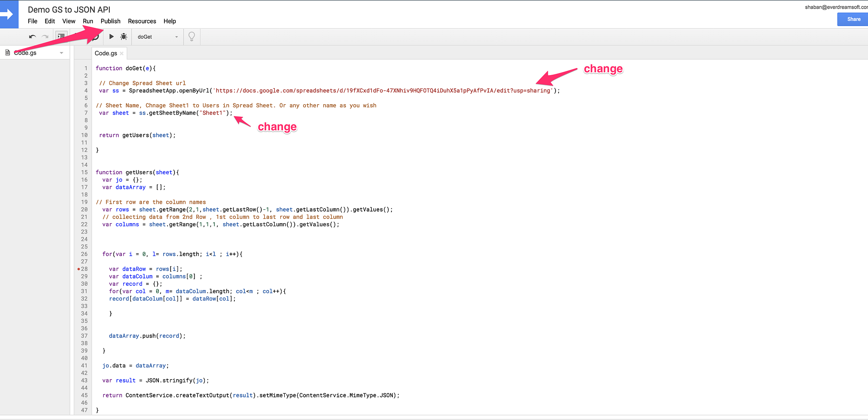Viewport: 868px width, 420px height.
Task: Select the Code.gs editor tab
Action: [105, 53]
